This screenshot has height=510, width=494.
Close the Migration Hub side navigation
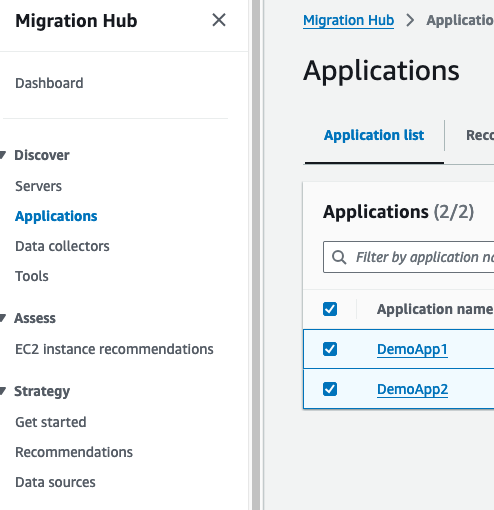(219, 20)
